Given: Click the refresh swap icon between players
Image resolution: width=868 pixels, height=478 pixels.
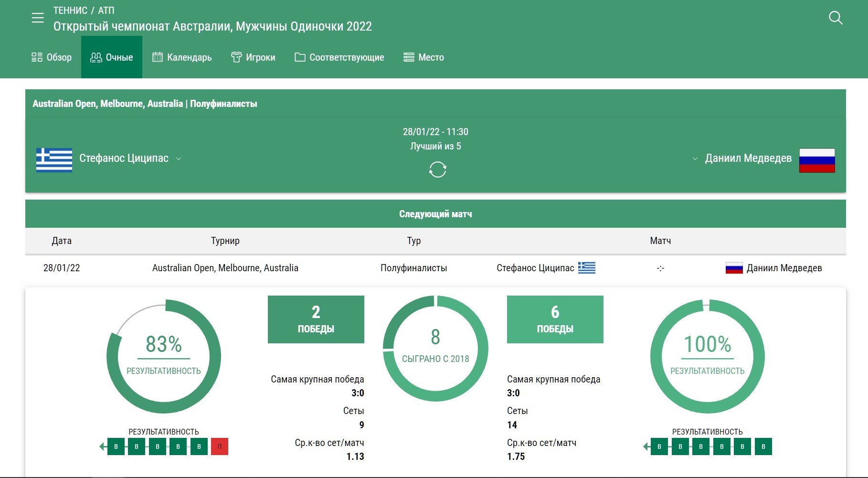Looking at the screenshot, I should point(437,170).
